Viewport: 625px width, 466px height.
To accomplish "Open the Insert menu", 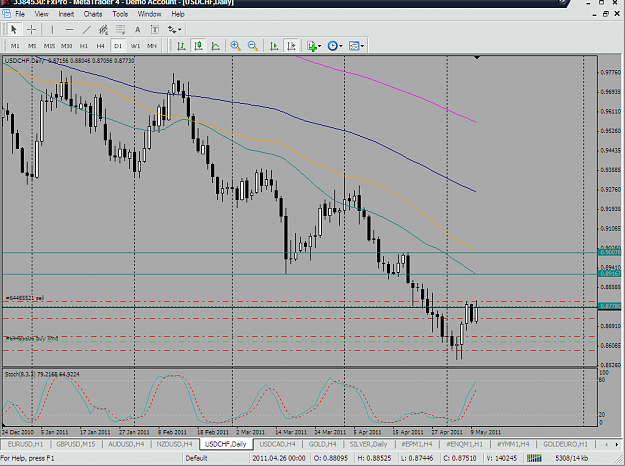I will [x=66, y=14].
